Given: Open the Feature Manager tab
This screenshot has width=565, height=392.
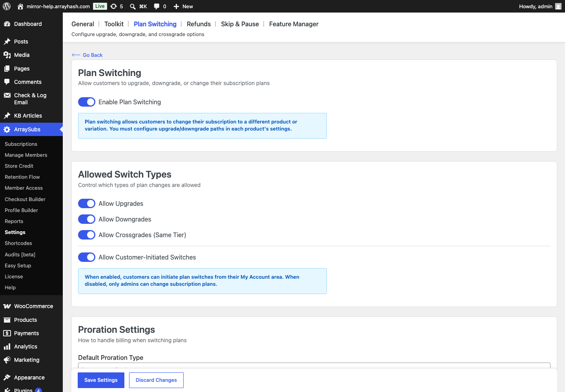Looking at the screenshot, I should [x=294, y=24].
